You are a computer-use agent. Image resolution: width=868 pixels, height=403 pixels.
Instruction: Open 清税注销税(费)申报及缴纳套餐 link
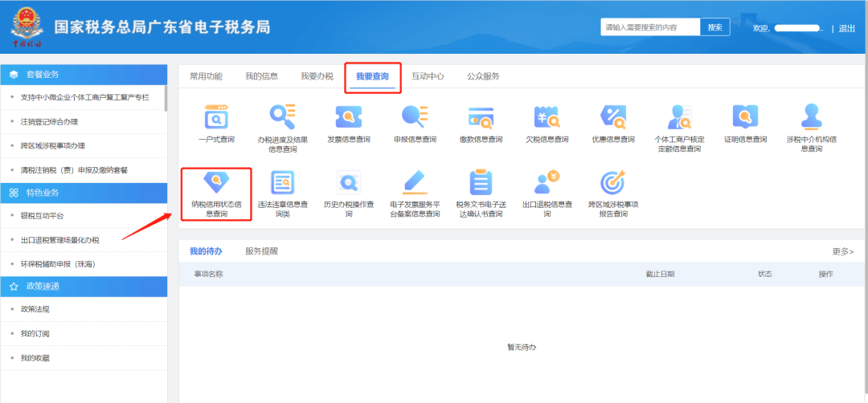(x=74, y=170)
